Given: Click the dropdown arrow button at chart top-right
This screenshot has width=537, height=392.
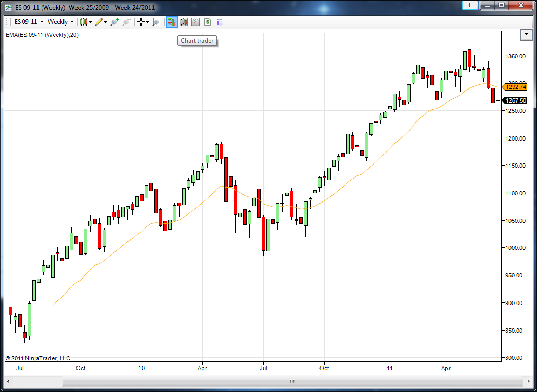Looking at the screenshot, I should [x=526, y=35].
